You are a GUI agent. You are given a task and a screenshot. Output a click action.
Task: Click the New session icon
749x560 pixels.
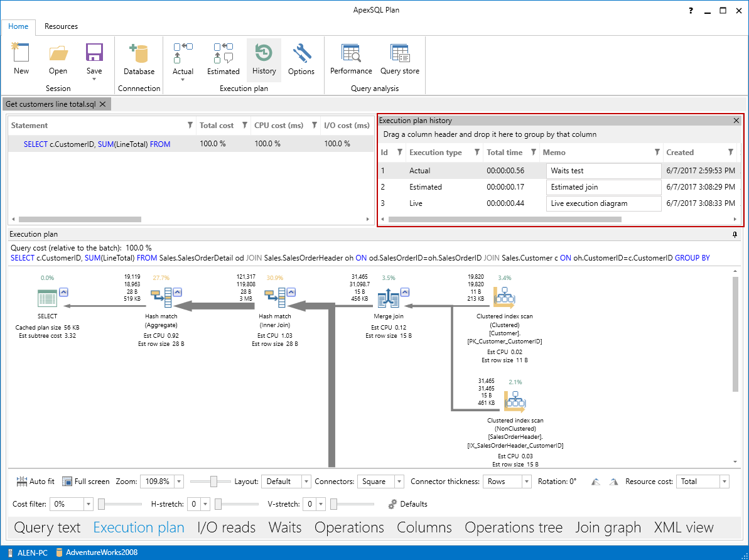[21, 53]
